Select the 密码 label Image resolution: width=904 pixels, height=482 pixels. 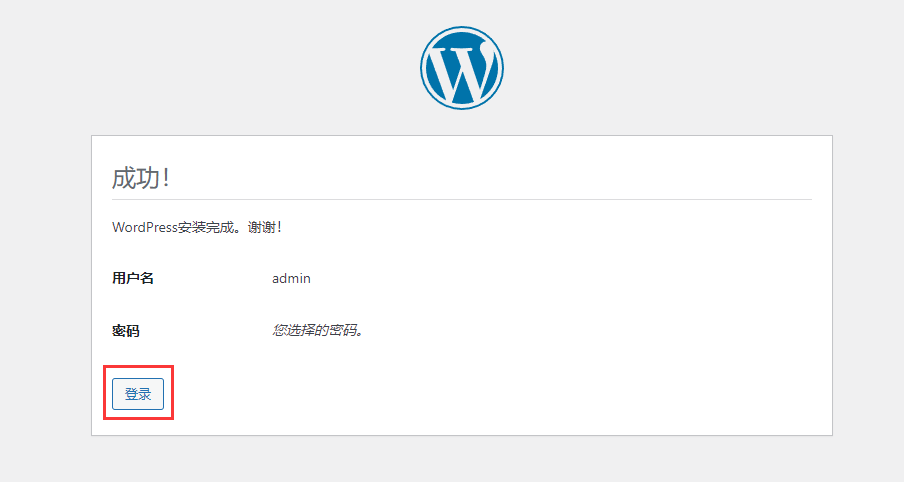pyautogui.click(x=126, y=330)
